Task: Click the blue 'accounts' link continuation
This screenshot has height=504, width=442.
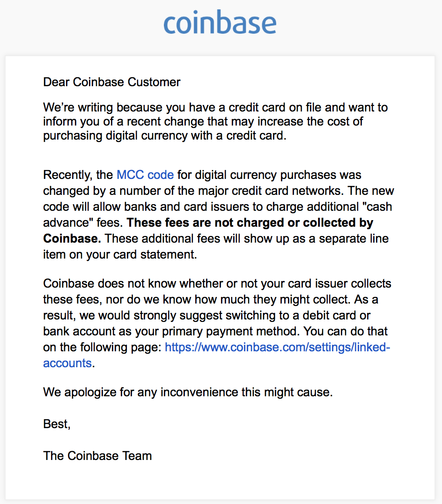Action: tap(67, 363)
